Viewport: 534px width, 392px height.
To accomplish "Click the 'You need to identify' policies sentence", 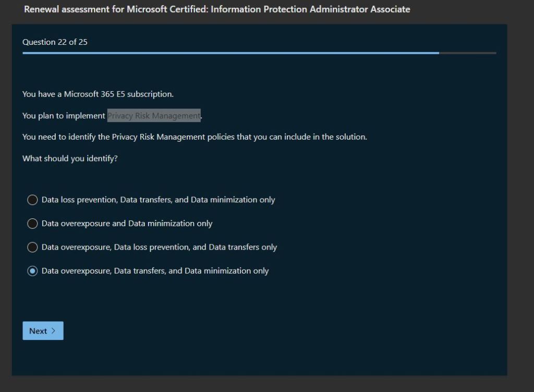I will 195,137.
